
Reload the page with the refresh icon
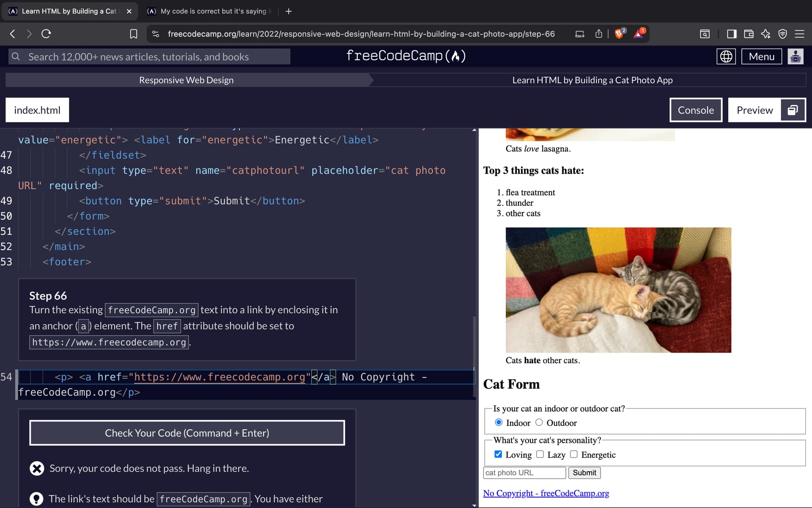(x=46, y=34)
